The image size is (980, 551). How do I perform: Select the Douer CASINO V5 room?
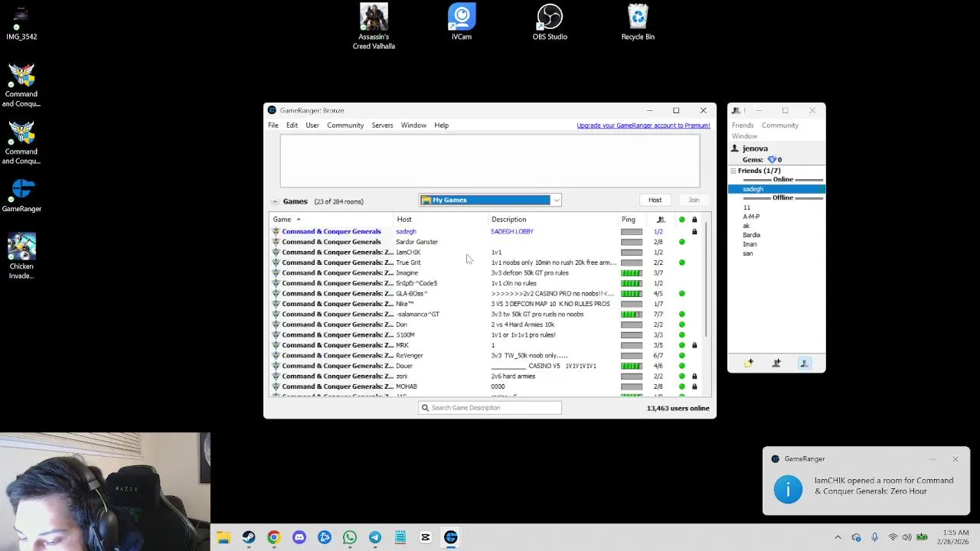click(486, 366)
